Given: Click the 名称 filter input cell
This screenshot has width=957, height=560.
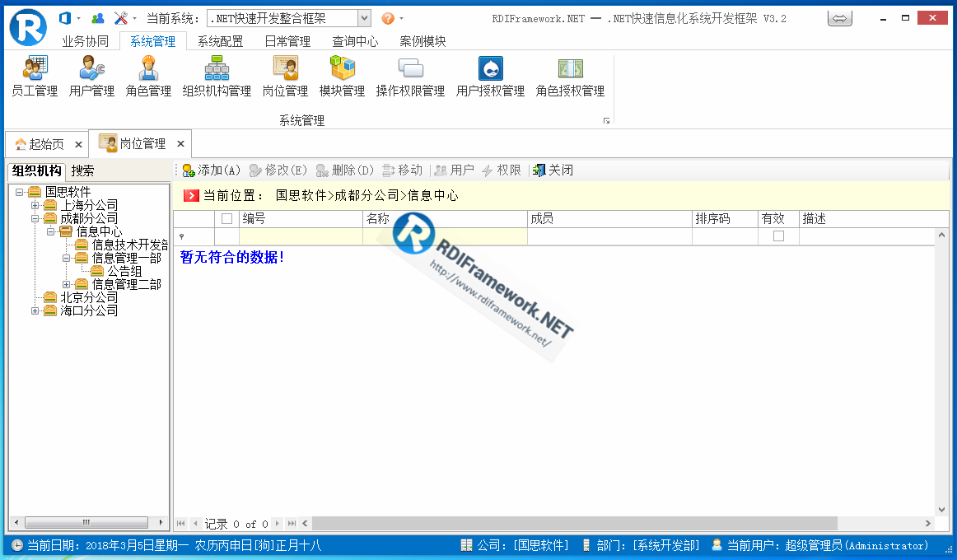Looking at the screenshot, I should 445,236.
